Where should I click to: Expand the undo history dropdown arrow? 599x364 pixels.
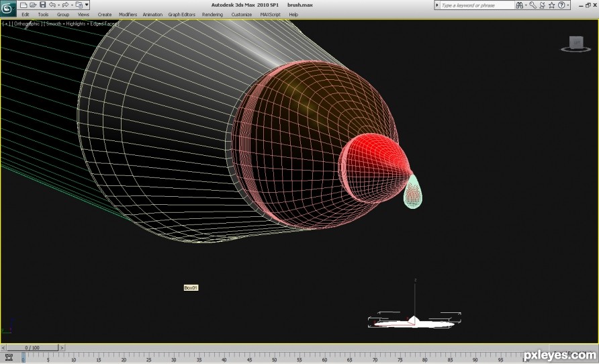[x=58, y=5]
